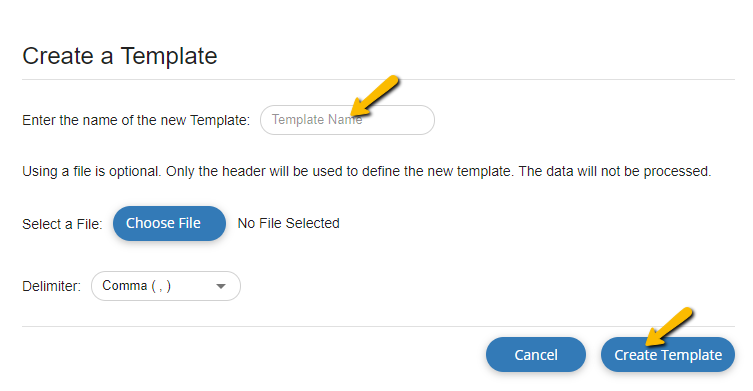Click the 'Select a File:' label

coord(62,224)
